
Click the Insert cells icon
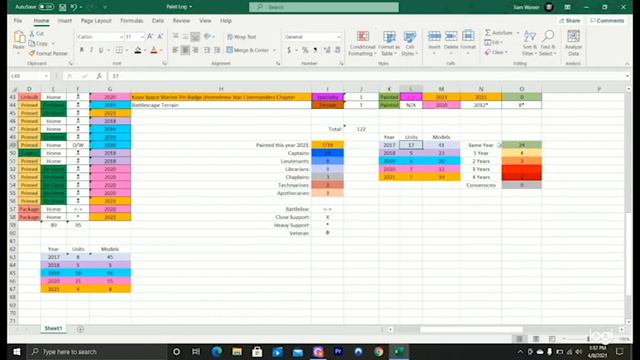point(434,36)
